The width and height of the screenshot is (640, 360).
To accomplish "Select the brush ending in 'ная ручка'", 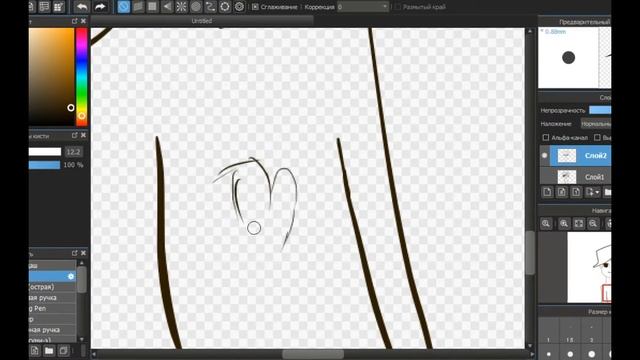I will click(52, 329).
